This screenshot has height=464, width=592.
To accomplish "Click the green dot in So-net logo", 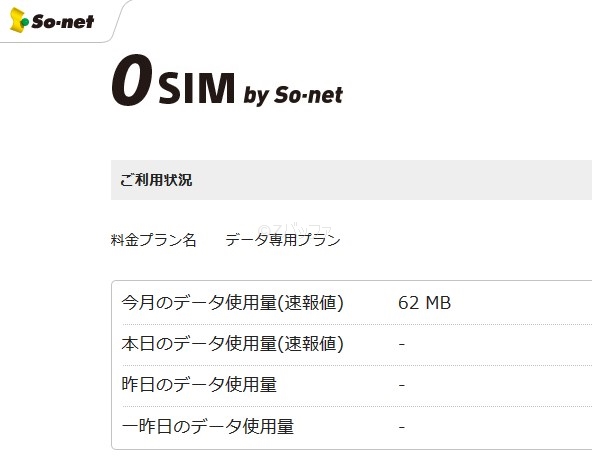I will tap(25, 23).
